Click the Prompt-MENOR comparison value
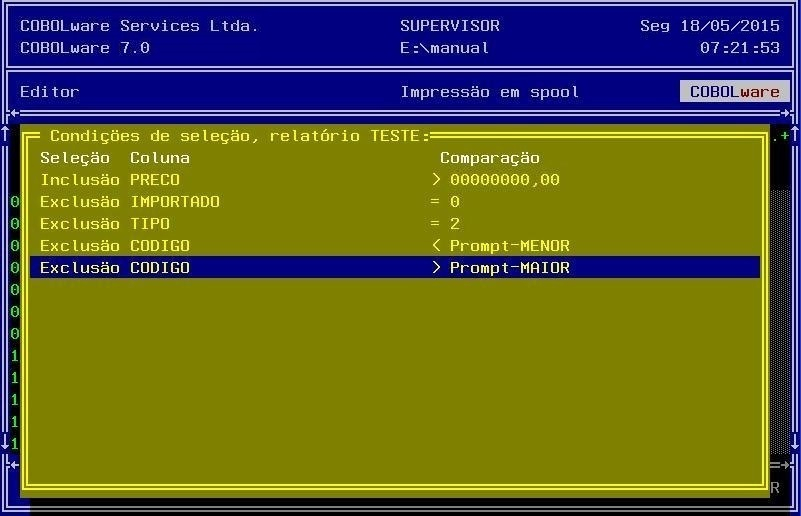The image size is (801, 516). pyautogui.click(x=510, y=246)
